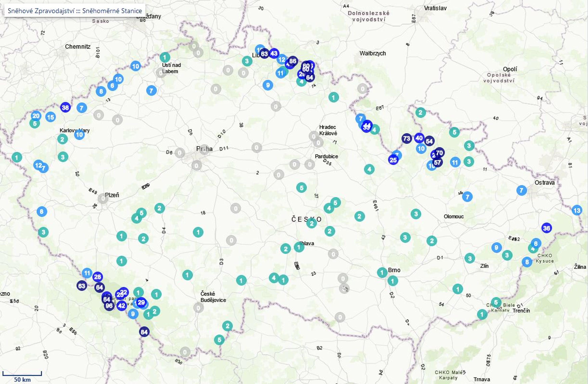Click the Brno city label
Screen dimensions: 588x384
point(394,270)
